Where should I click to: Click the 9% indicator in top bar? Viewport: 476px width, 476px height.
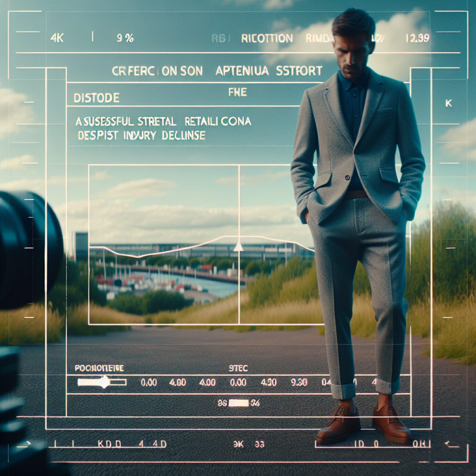pyautogui.click(x=125, y=38)
